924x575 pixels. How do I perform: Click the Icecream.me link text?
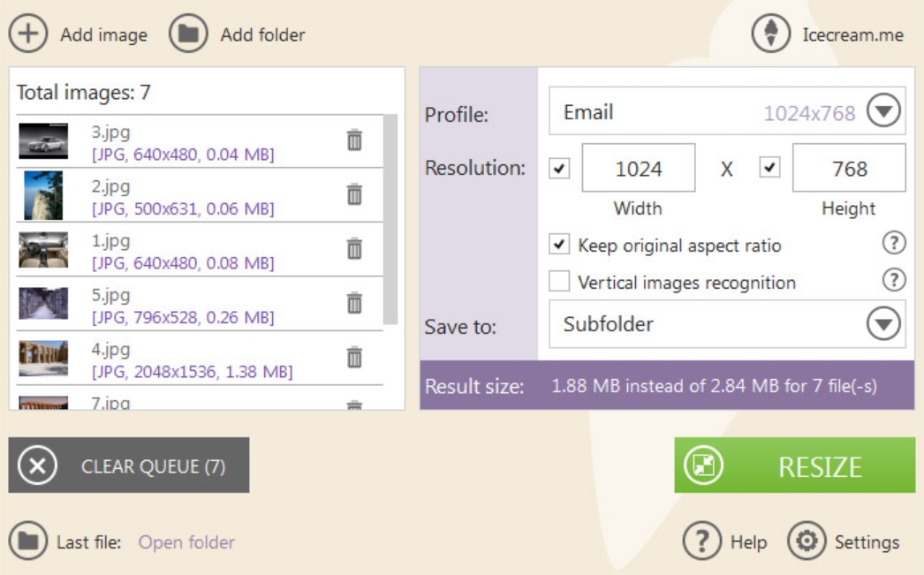[852, 34]
